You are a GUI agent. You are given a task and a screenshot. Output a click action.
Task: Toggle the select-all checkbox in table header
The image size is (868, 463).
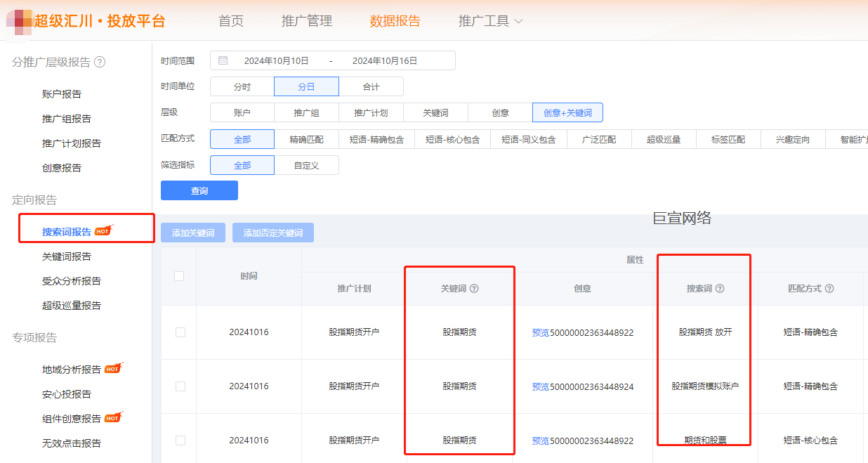point(179,276)
